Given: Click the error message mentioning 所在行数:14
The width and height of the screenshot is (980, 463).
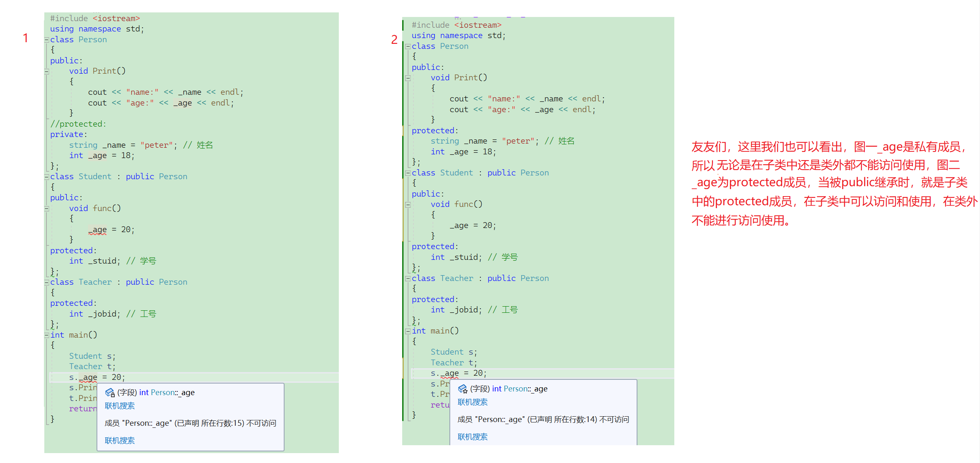Looking at the screenshot, I should pos(543,420).
